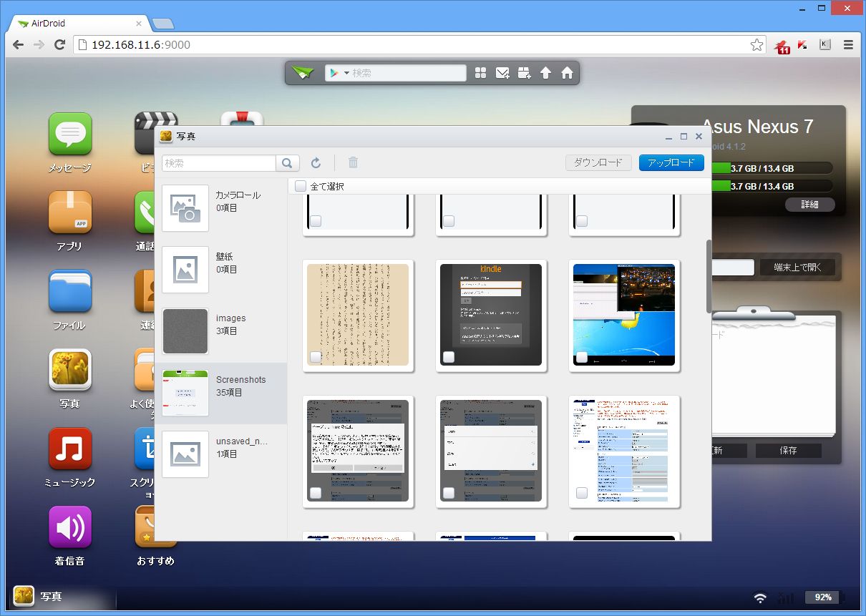Open the green phone call desktop icon
Image resolution: width=866 pixels, height=616 pixels.
[x=145, y=212]
